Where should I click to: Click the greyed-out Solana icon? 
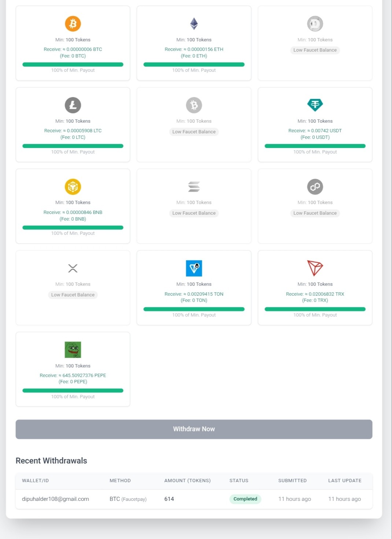(x=194, y=187)
